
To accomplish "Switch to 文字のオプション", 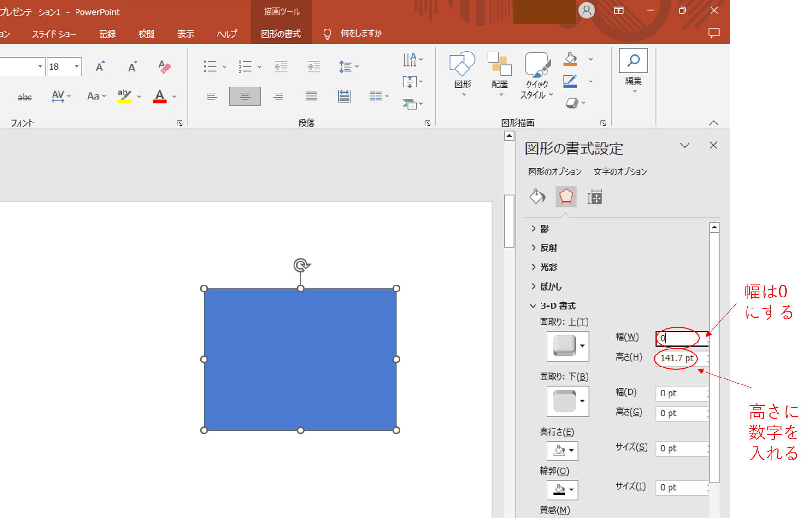I will pyautogui.click(x=620, y=172).
